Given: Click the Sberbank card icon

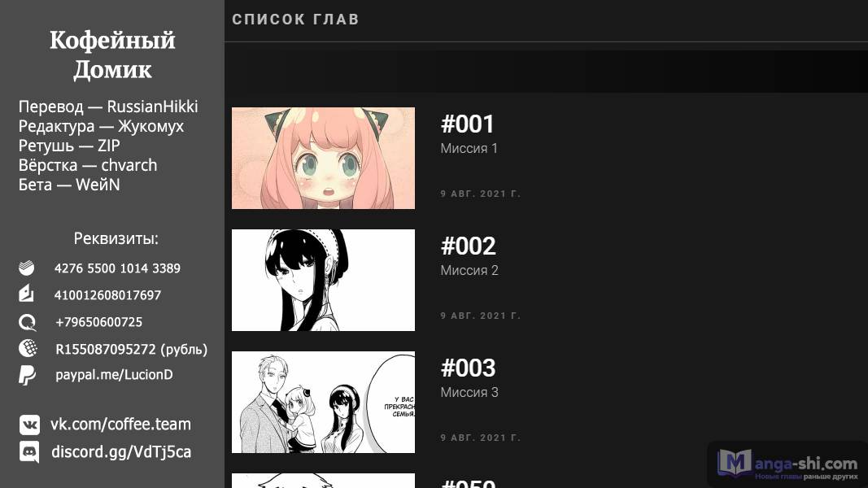Looking at the screenshot, I should click(x=26, y=268).
